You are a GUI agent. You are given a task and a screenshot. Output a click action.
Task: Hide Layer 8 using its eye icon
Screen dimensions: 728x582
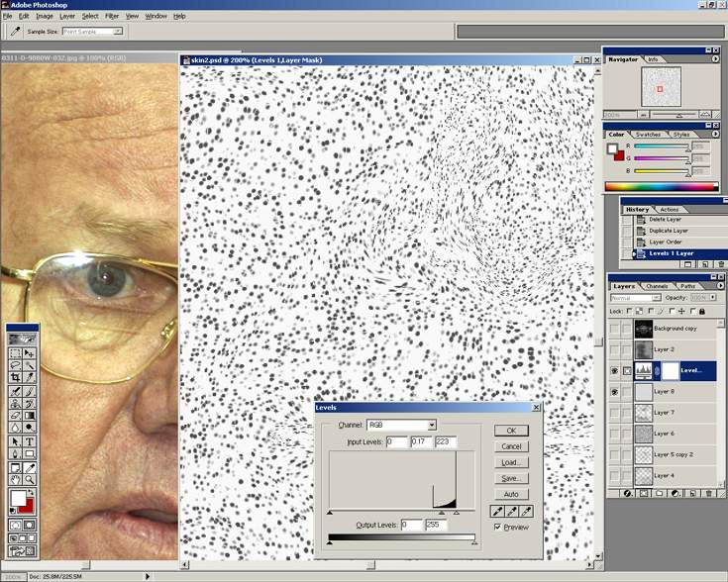(x=615, y=392)
